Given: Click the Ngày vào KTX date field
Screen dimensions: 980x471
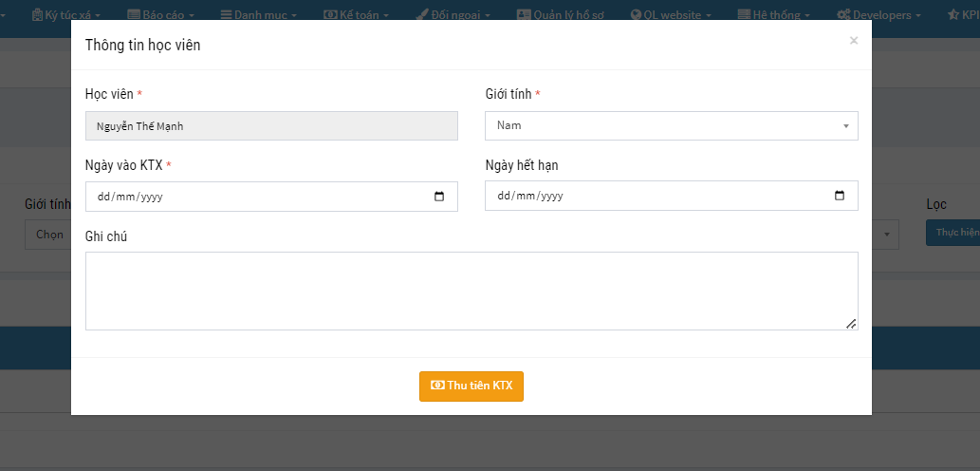Looking at the screenshot, I should (256, 197).
